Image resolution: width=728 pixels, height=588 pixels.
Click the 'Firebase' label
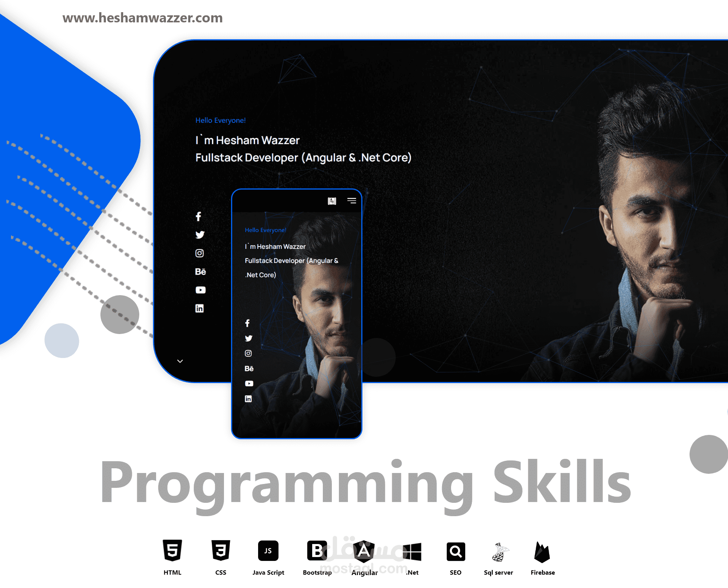543,573
